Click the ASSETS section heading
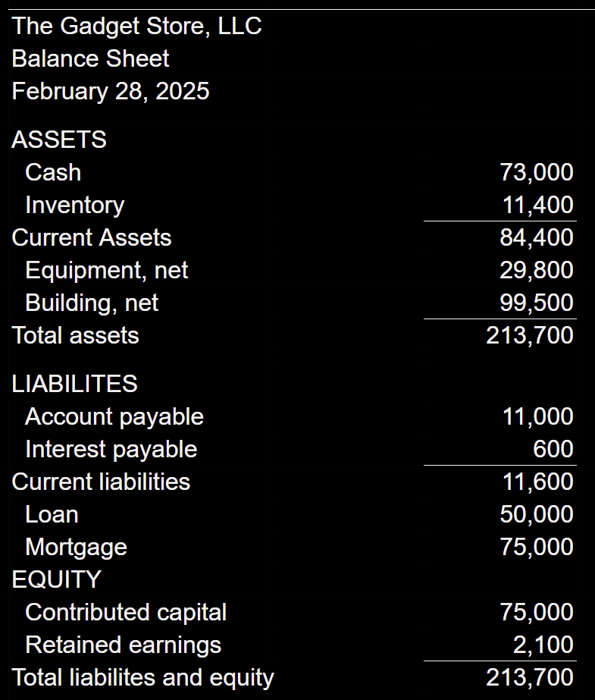The image size is (595, 700). pos(59,140)
